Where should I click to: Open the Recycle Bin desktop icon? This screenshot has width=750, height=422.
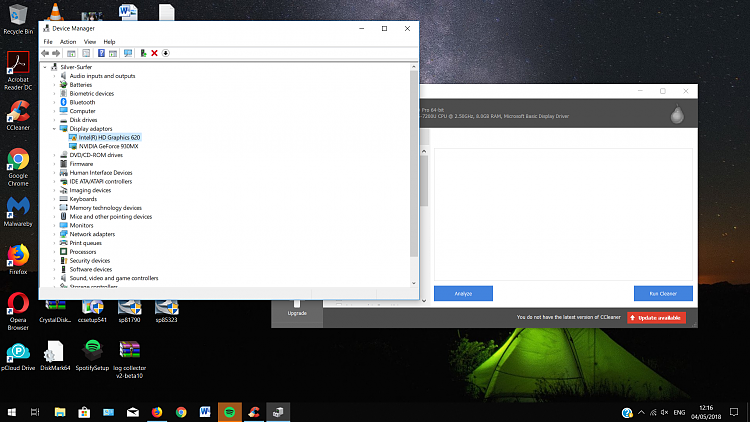click(x=18, y=19)
